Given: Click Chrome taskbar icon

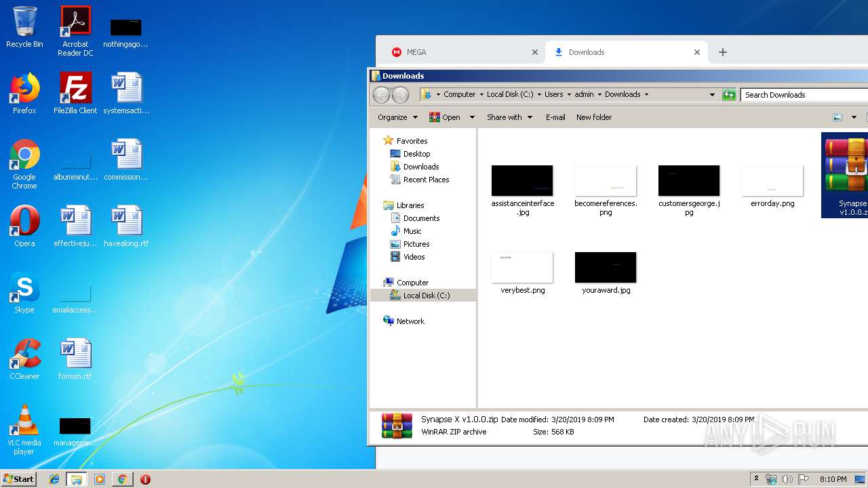Looking at the screenshot, I should (122, 479).
